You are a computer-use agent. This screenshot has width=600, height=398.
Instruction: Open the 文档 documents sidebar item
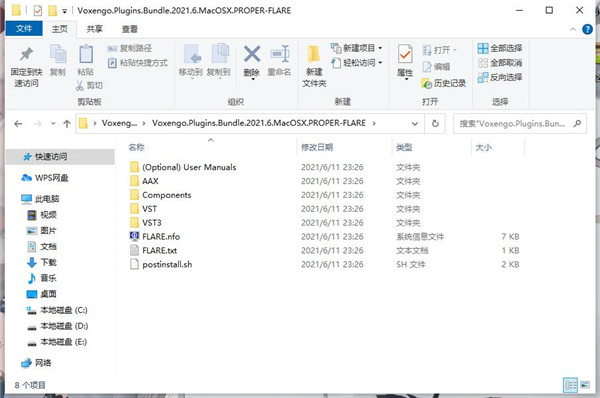point(42,247)
